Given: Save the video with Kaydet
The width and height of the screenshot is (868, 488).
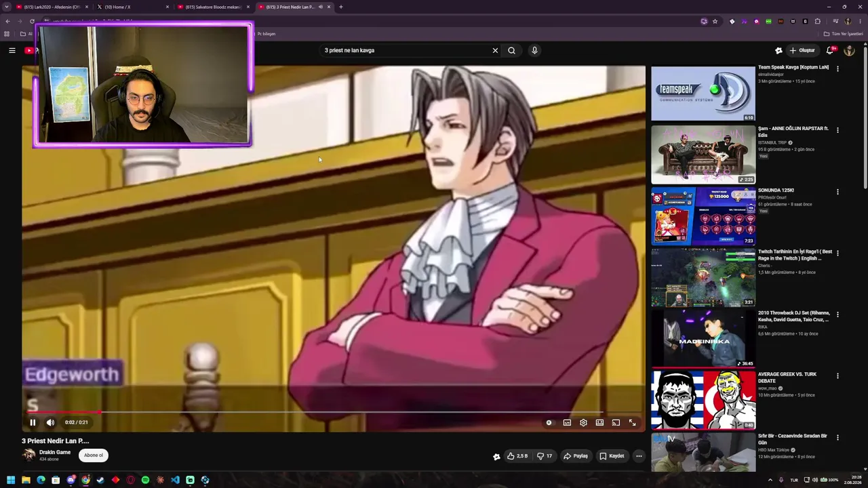Looking at the screenshot, I should (612, 456).
